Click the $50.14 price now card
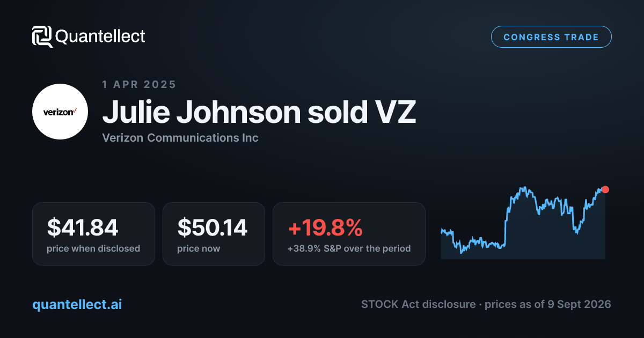The width and height of the screenshot is (644, 338). point(214,233)
